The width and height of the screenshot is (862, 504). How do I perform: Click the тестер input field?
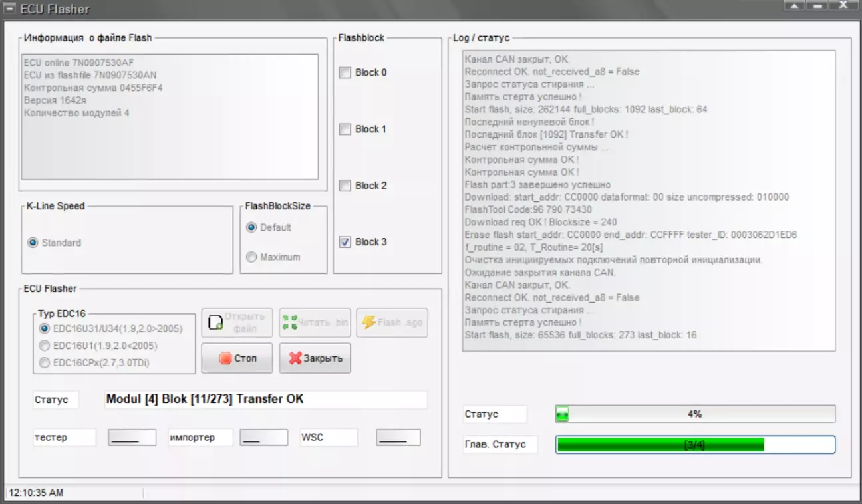click(132, 438)
